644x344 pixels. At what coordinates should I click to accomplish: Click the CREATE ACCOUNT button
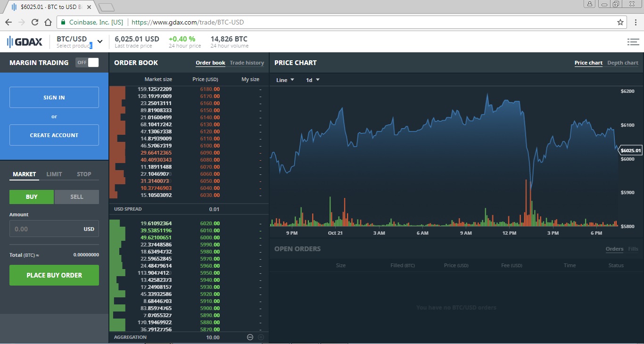coord(54,135)
